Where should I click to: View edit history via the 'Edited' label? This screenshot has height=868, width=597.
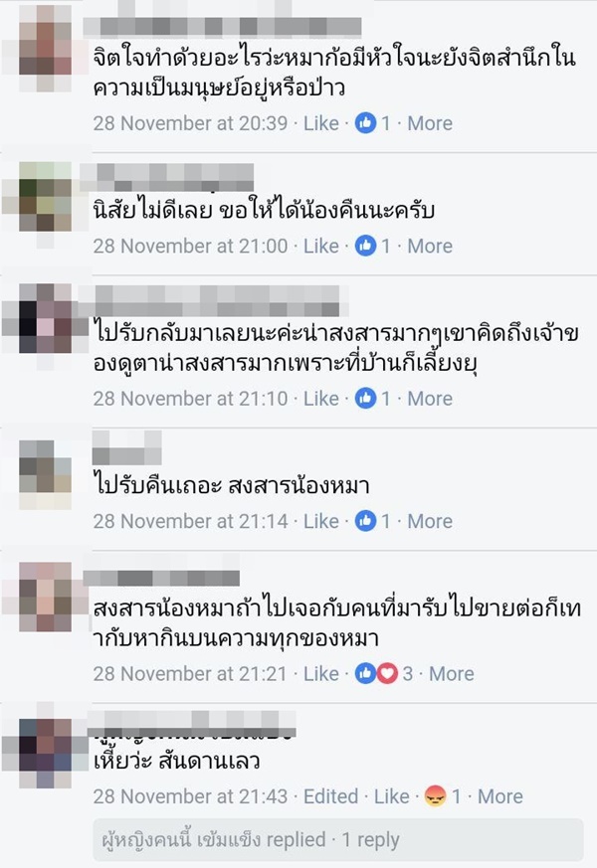coord(331,796)
